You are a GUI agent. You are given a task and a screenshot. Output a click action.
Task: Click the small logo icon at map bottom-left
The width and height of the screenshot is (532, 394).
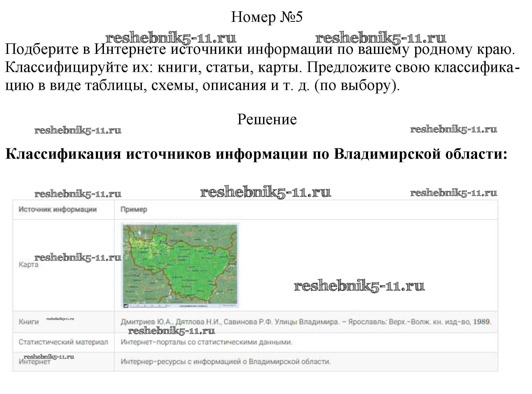[x=126, y=306]
